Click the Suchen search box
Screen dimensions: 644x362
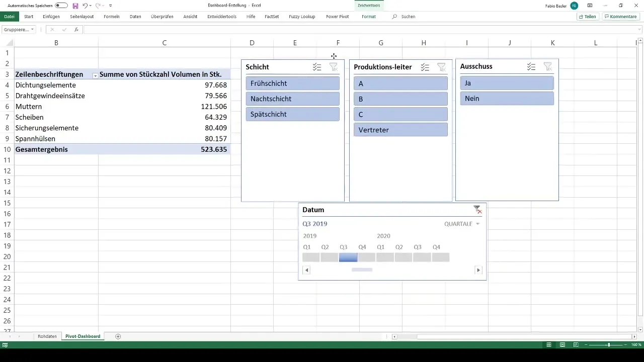tap(404, 17)
